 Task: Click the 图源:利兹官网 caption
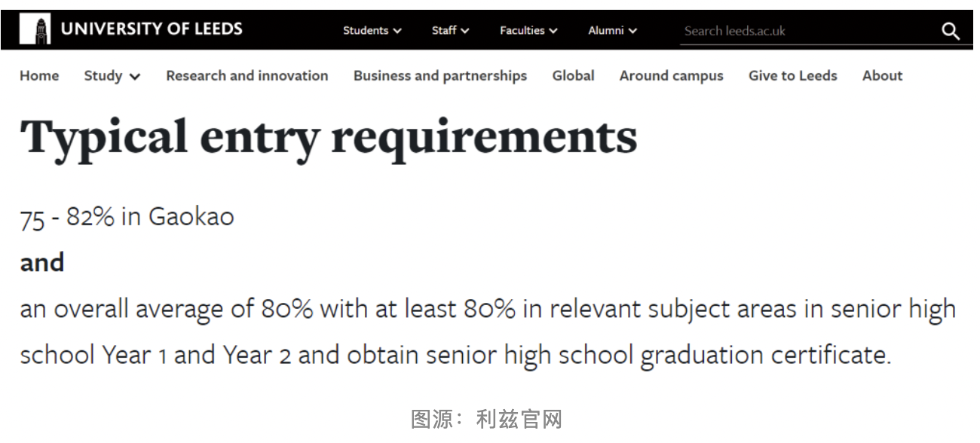[x=486, y=419]
